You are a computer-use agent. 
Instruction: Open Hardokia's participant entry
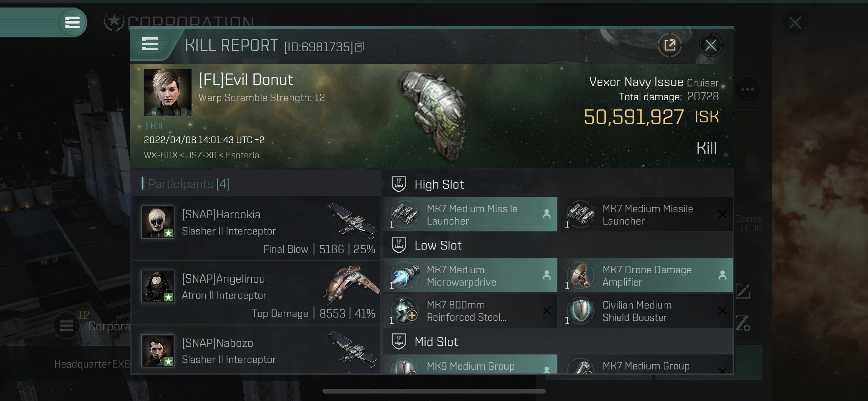point(256,229)
